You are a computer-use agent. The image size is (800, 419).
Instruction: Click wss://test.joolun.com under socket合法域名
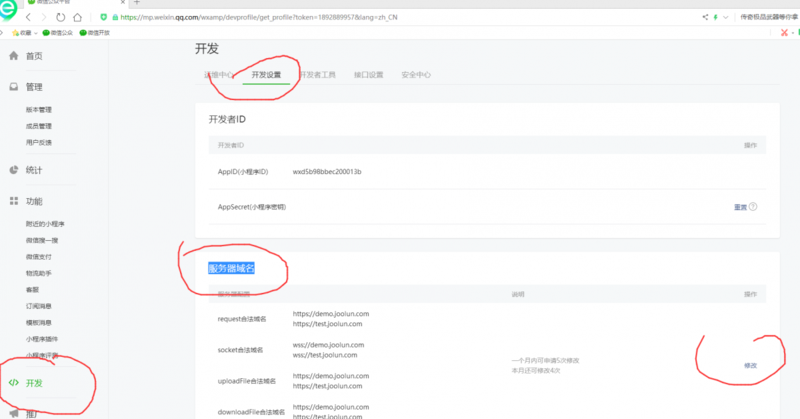325,355
